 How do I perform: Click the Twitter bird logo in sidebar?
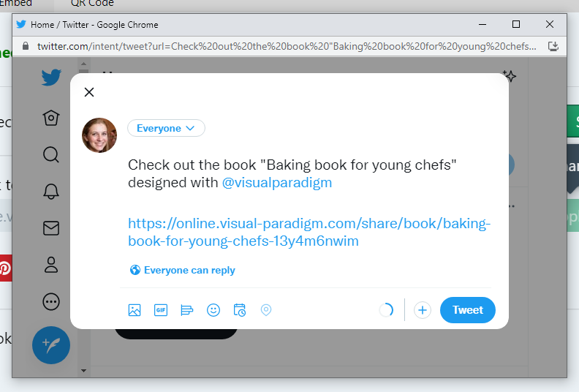pos(51,78)
